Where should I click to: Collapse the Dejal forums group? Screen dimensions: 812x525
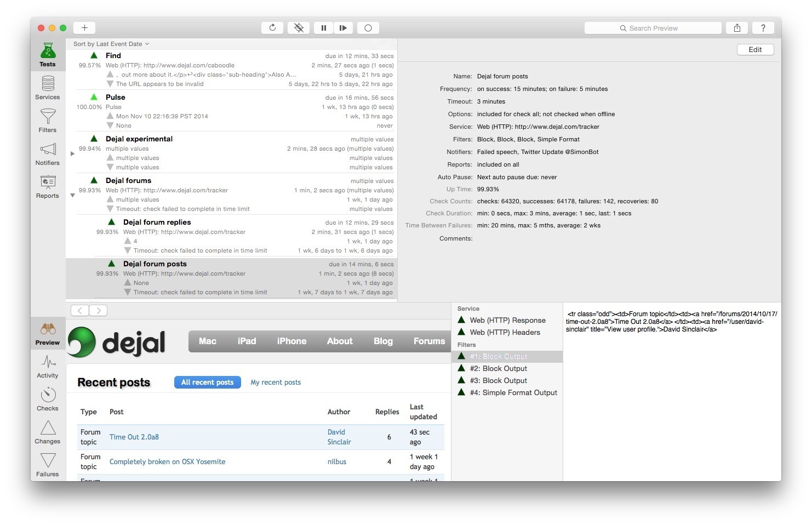(72, 195)
